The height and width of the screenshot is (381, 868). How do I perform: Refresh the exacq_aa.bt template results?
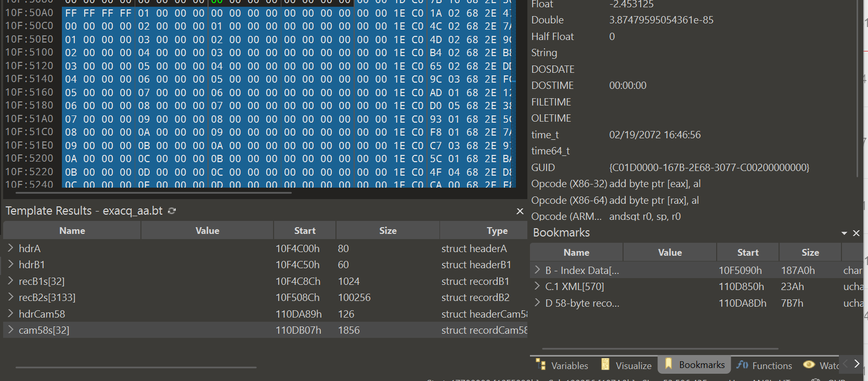[172, 211]
